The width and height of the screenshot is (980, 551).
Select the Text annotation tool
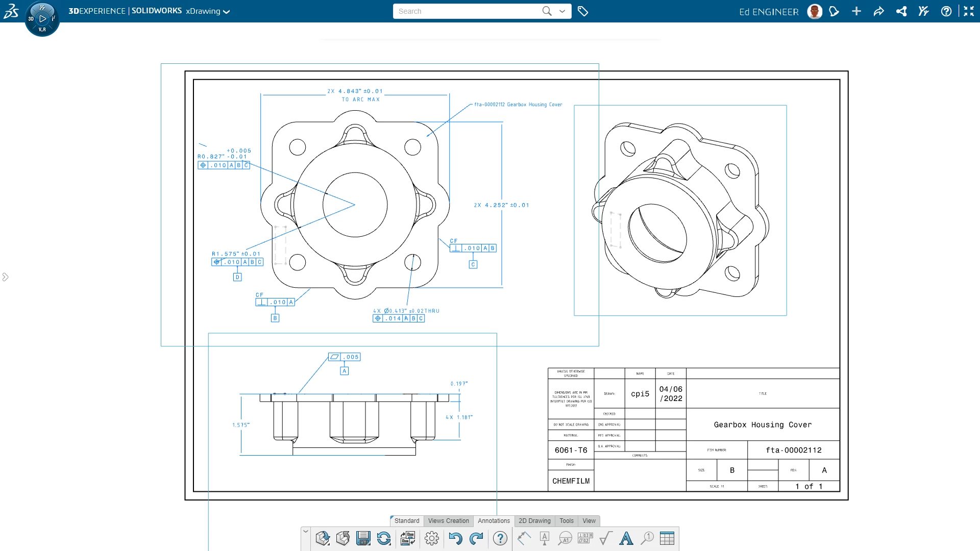[626, 538]
